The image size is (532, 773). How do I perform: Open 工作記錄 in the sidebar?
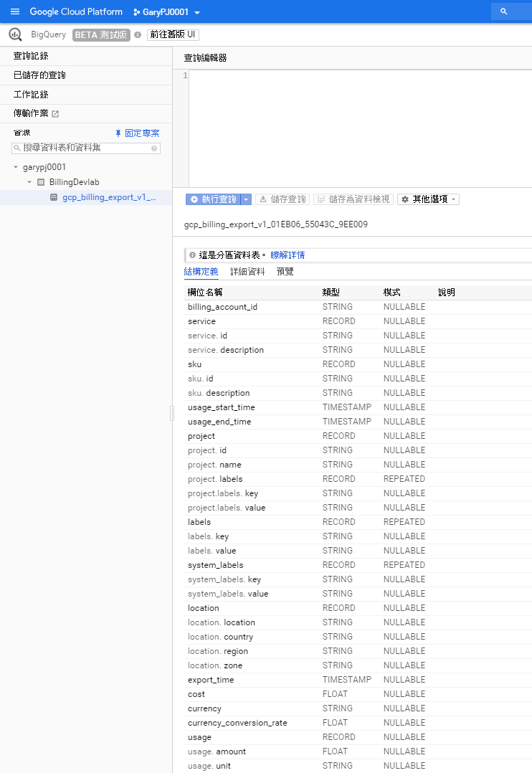pyautogui.click(x=31, y=94)
